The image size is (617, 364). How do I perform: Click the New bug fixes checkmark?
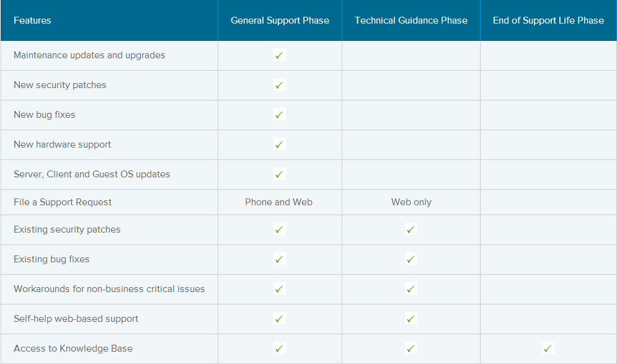[280, 115]
